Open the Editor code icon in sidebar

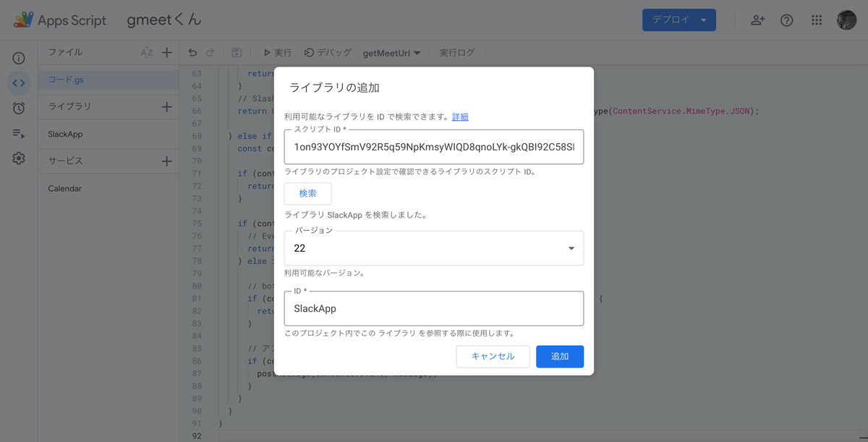point(19,83)
